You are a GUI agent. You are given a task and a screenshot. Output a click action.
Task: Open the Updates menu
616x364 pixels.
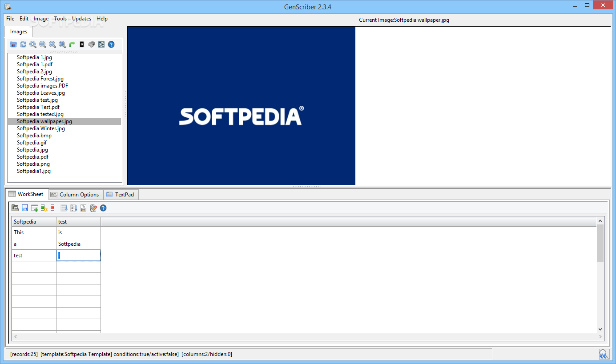(82, 19)
